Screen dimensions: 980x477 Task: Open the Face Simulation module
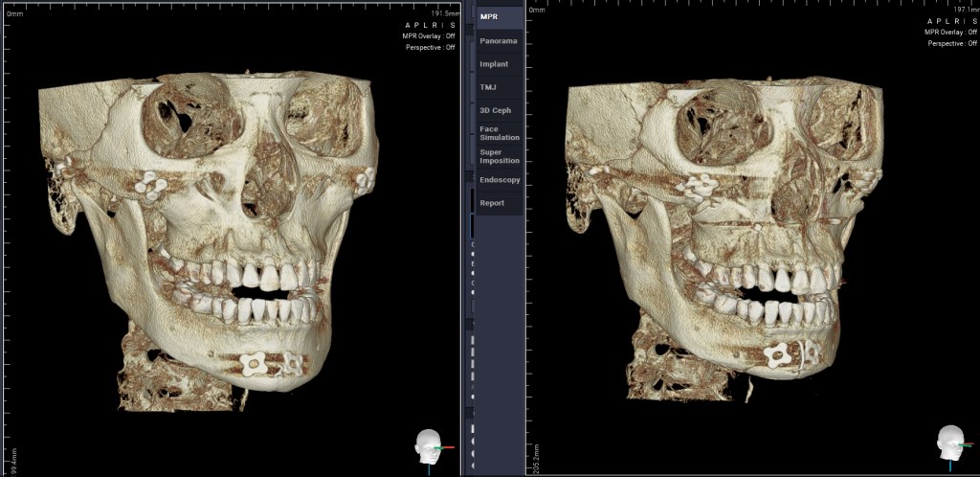[500, 133]
